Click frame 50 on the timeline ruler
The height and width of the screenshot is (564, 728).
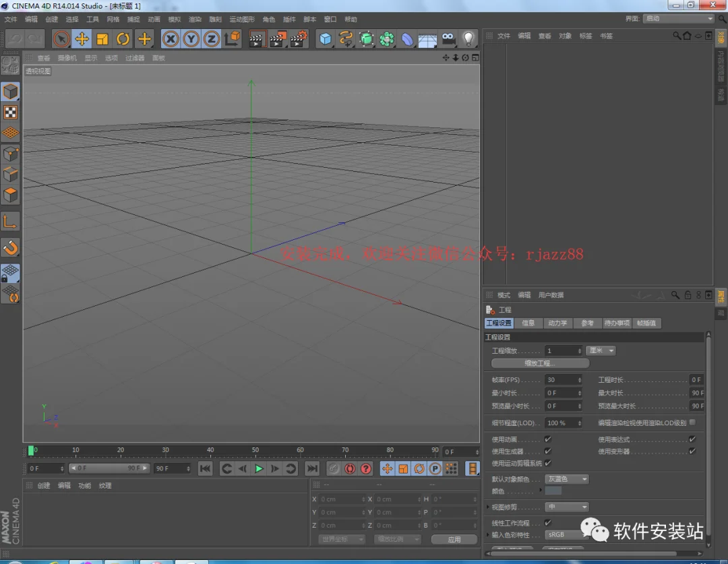[255, 450]
